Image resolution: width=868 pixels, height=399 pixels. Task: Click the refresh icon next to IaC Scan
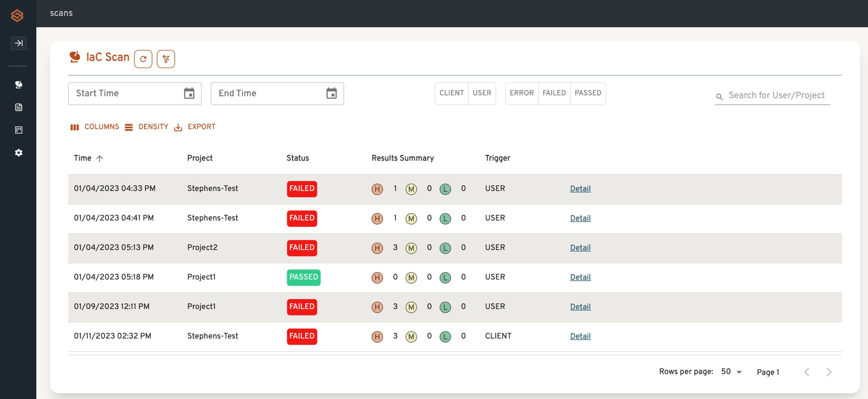pyautogui.click(x=143, y=59)
